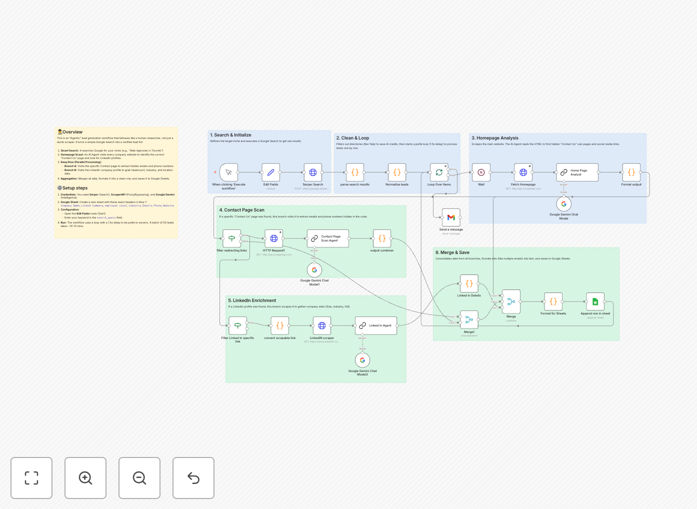Viewport: 697px width, 509px height.
Task: Open the Fetch Homepage HTTP node
Action: tap(523, 172)
